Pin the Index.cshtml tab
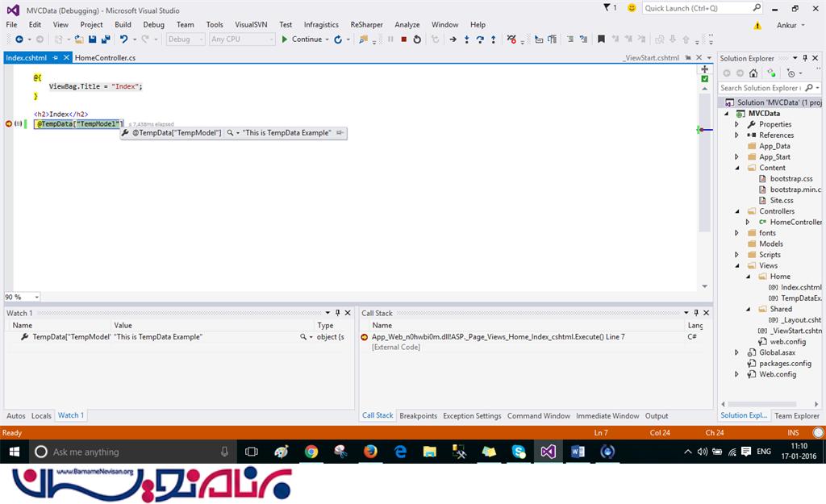The width and height of the screenshot is (826, 504). (x=55, y=58)
